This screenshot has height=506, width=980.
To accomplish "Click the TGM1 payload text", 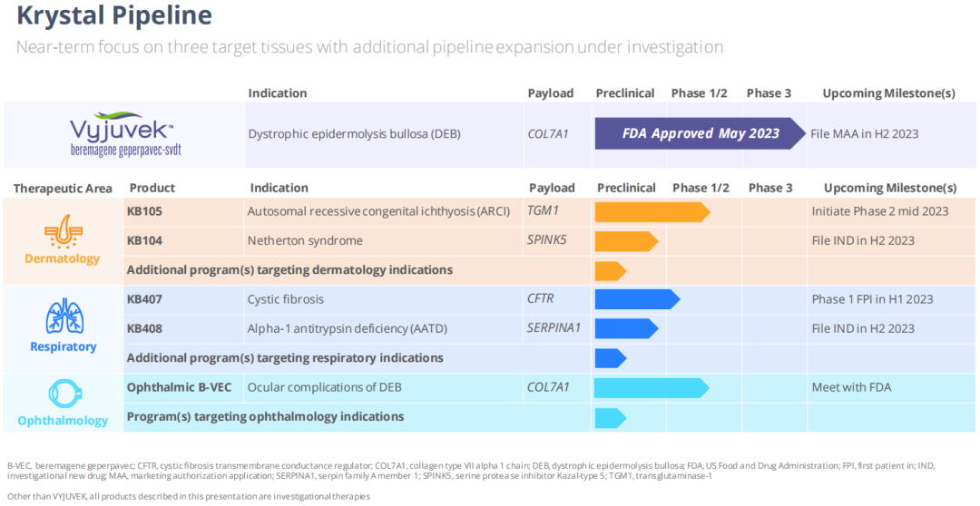I will point(544,211).
